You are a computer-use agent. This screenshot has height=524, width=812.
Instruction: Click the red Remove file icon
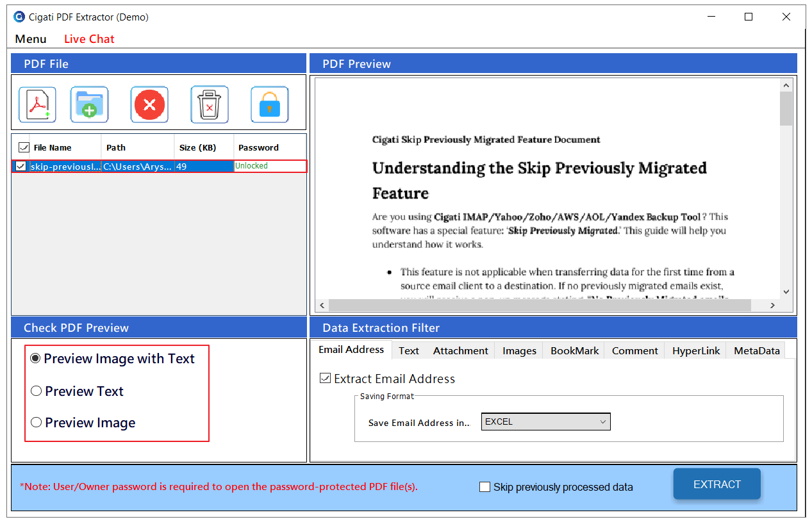point(149,104)
